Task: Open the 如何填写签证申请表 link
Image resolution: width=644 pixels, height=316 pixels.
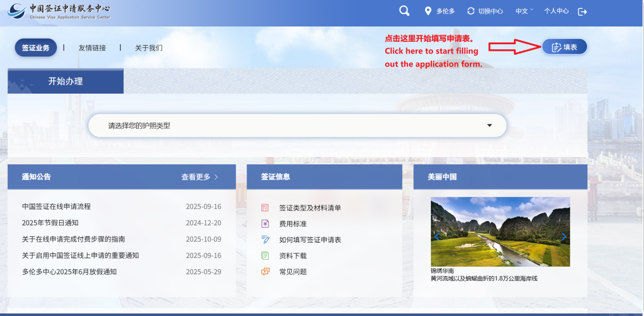Action: (x=310, y=240)
